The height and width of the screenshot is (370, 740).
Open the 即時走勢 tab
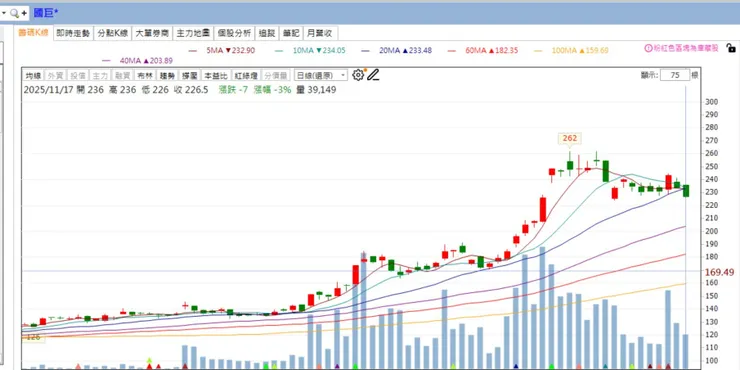click(x=73, y=33)
